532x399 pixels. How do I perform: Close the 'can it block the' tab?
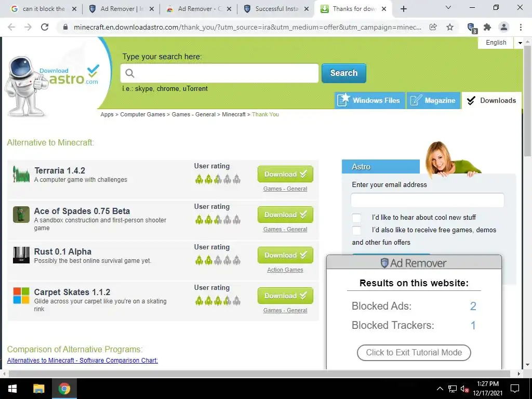[74, 9]
